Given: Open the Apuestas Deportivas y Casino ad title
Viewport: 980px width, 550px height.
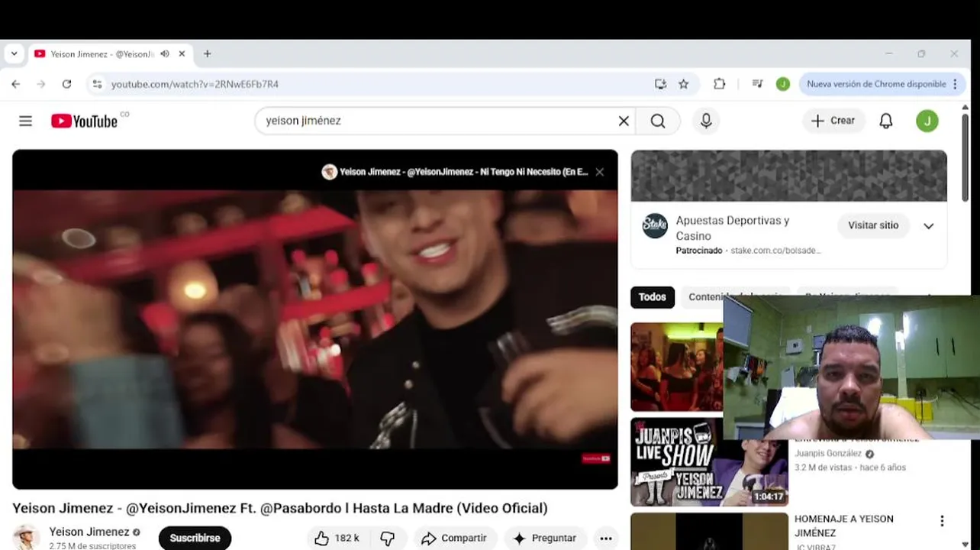Looking at the screenshot, I should [733, 228].
